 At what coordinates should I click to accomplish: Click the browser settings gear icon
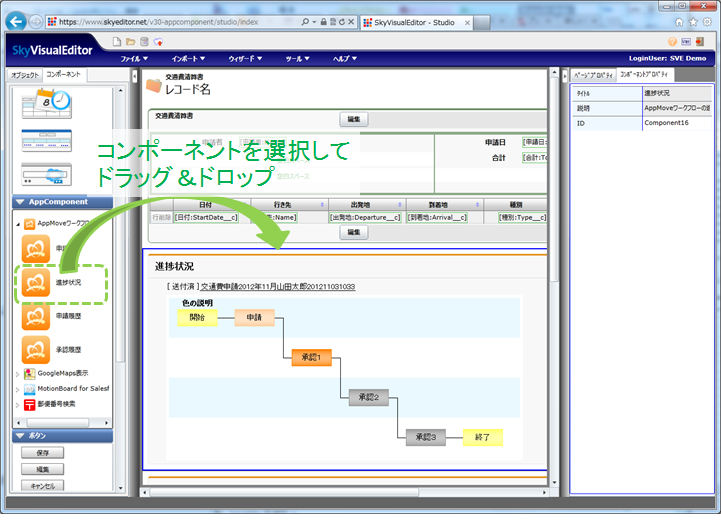tap(707, 22)
